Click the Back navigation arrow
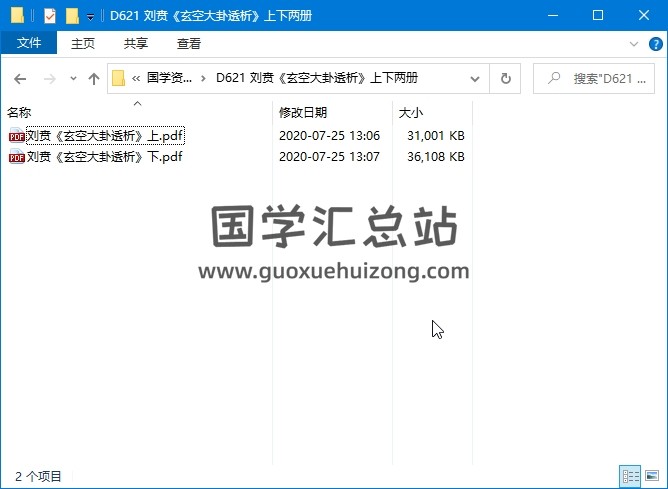668x489 pixels. point(20,79)
